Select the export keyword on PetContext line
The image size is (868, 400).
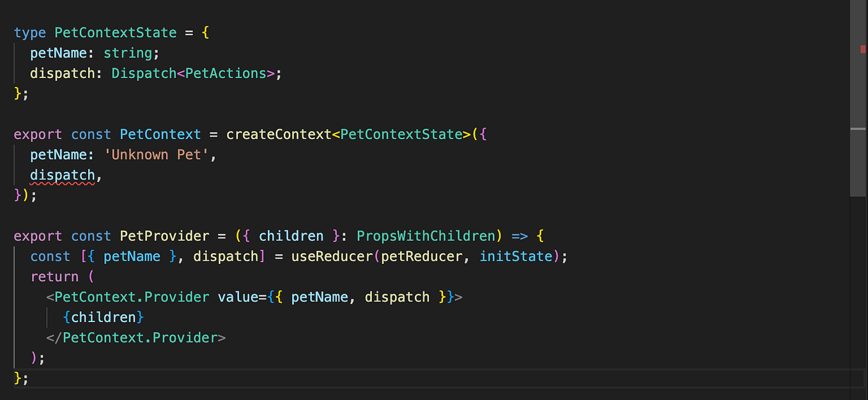(38, 134)
